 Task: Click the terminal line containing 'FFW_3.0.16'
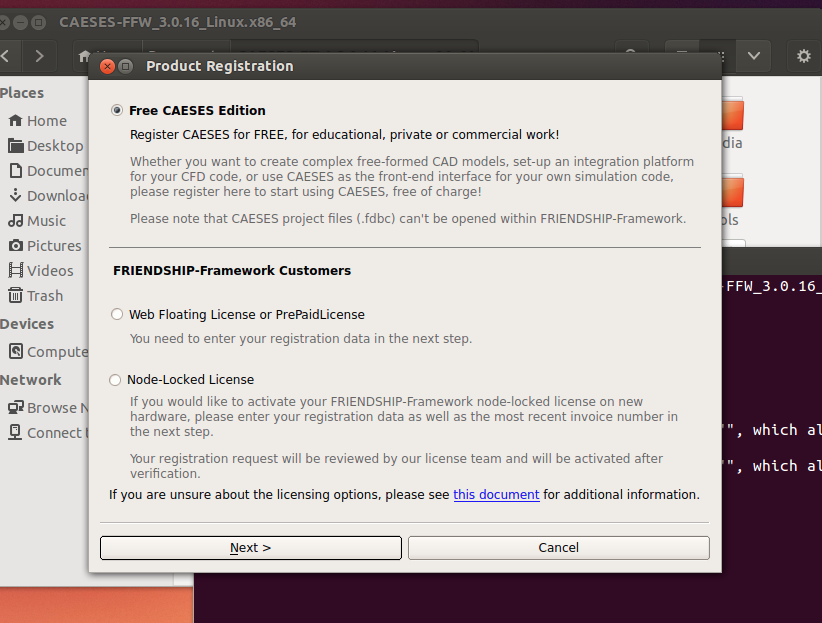pyautogui.click(x=772, y=286)
